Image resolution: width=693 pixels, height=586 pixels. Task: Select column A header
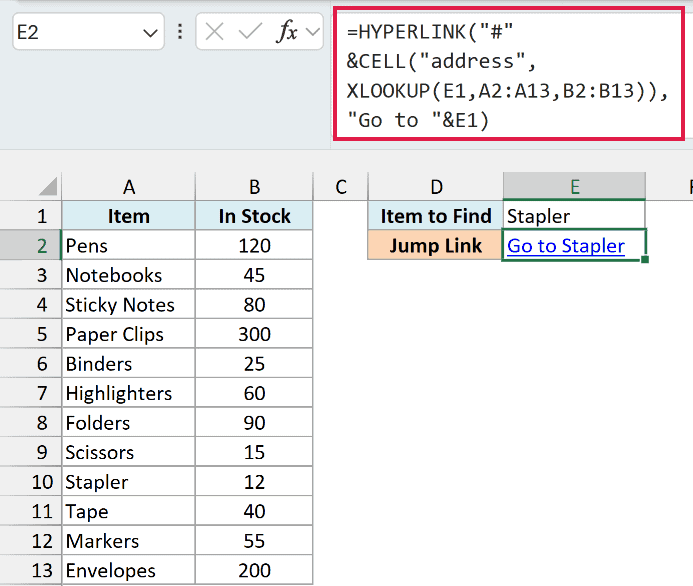click(x=129, y=186)
